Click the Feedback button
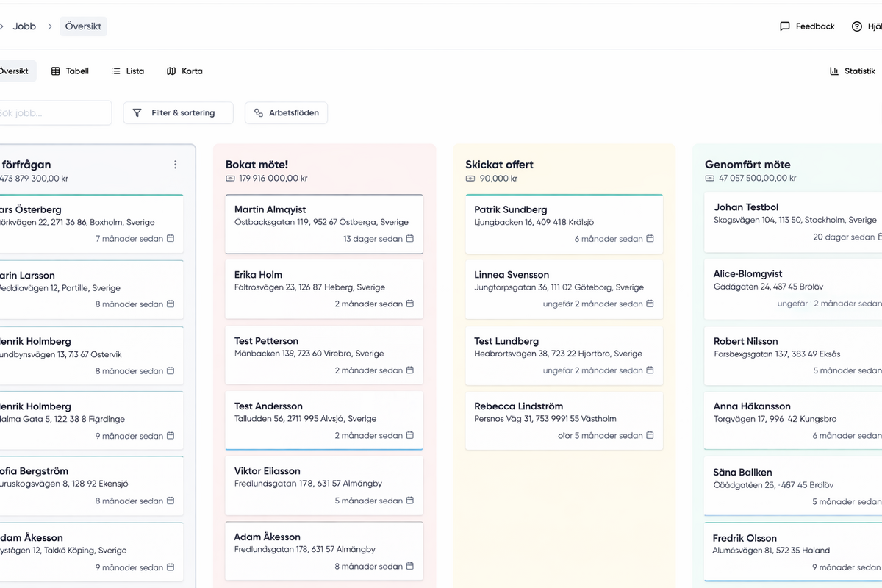 pyautogui.click(x=807, y=26)
